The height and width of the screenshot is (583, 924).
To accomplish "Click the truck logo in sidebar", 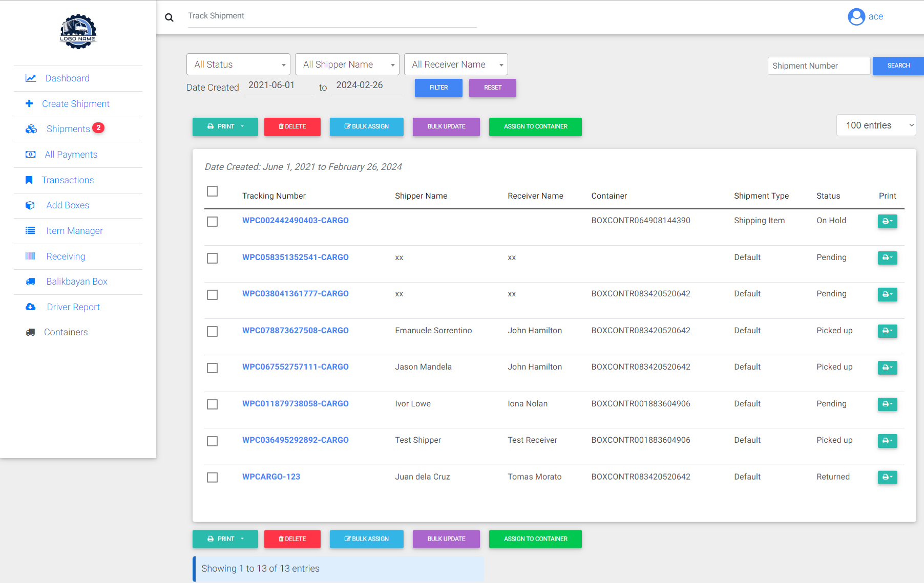I will click(x=78, y=32).
